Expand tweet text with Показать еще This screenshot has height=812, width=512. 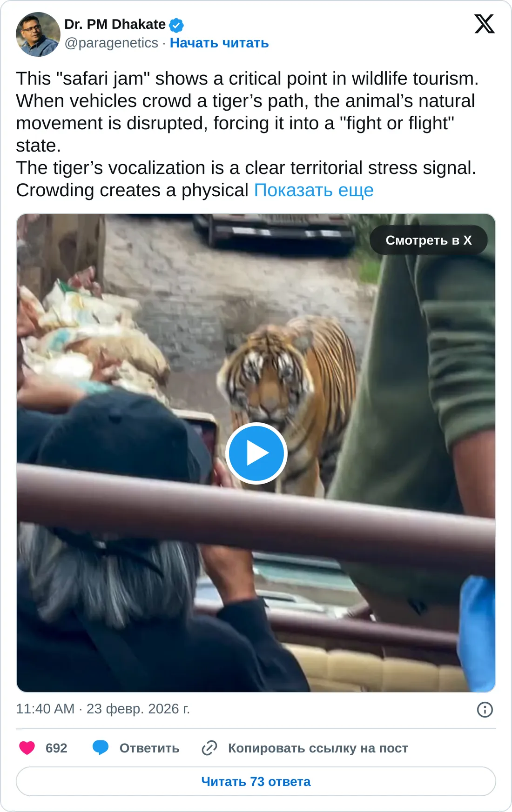click(314, 190)
